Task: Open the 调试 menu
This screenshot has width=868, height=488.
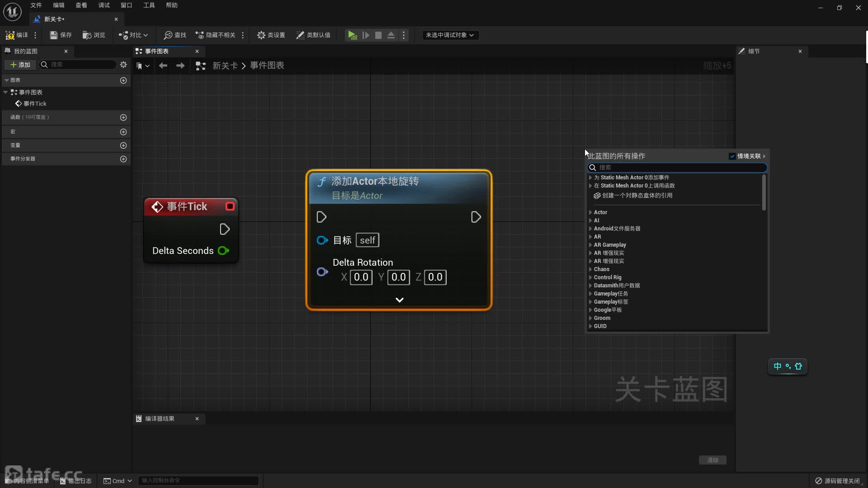Action: (x=104, y=5)
